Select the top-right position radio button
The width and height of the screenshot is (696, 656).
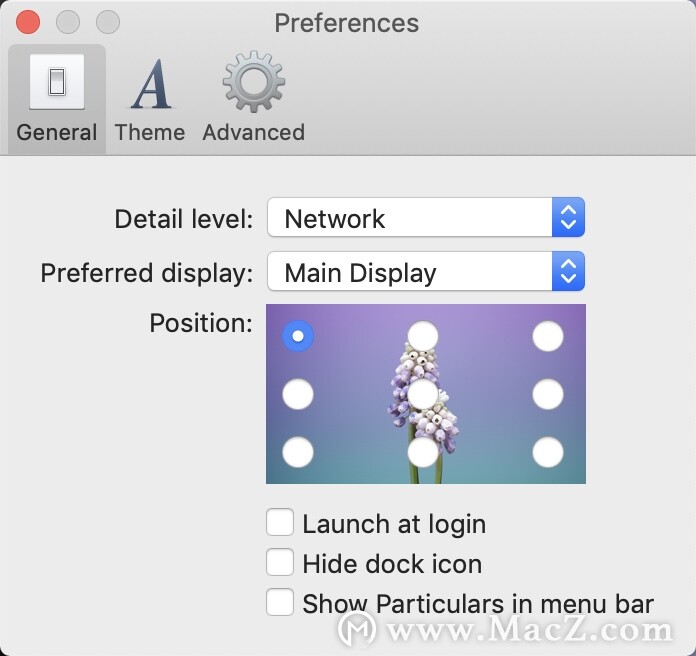coord(548,336)
